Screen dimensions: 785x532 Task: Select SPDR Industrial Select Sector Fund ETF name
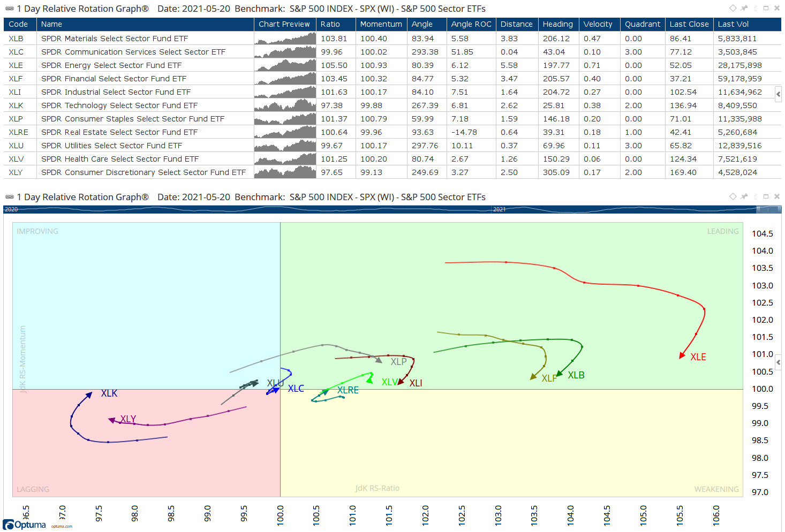tap(116, 92)
